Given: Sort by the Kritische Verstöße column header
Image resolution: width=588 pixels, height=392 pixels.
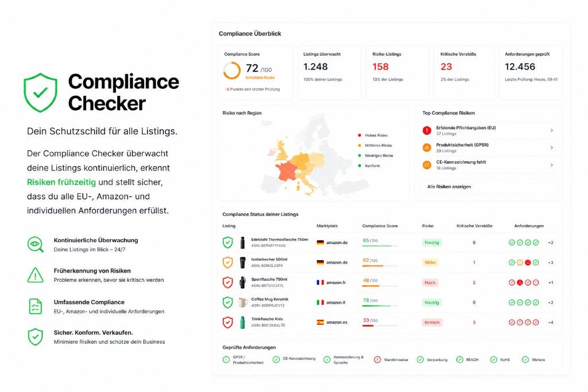Looking at the screenshot, I should coord(474,226).
